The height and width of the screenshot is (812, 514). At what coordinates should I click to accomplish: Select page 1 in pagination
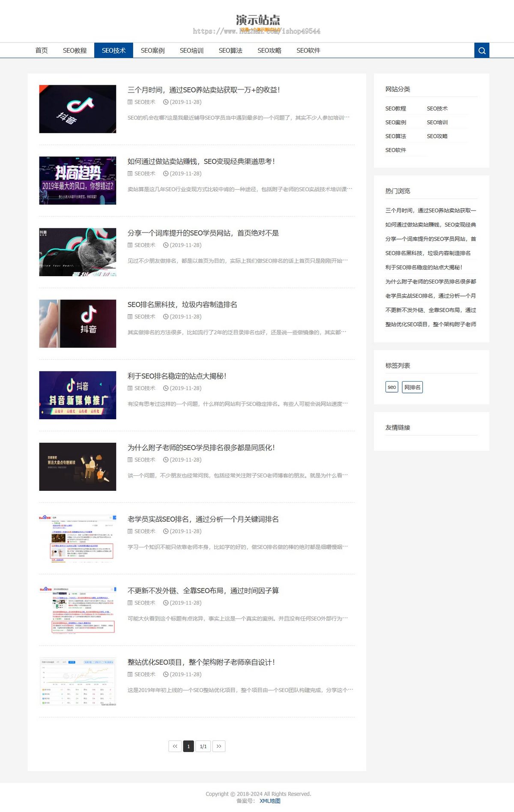[188, 746]
